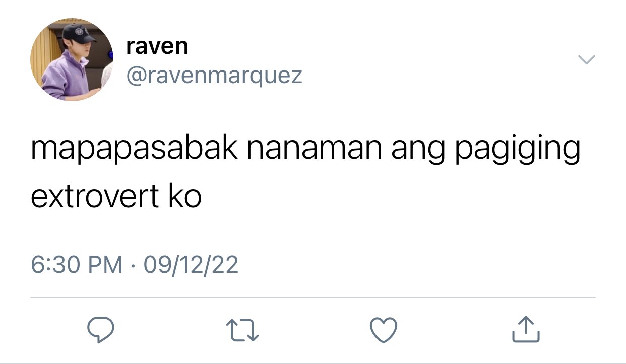Select the word mapapasabak in the tweet
Image resolution: width=626 pixels, height=364 pixels.
pos(134,149)
